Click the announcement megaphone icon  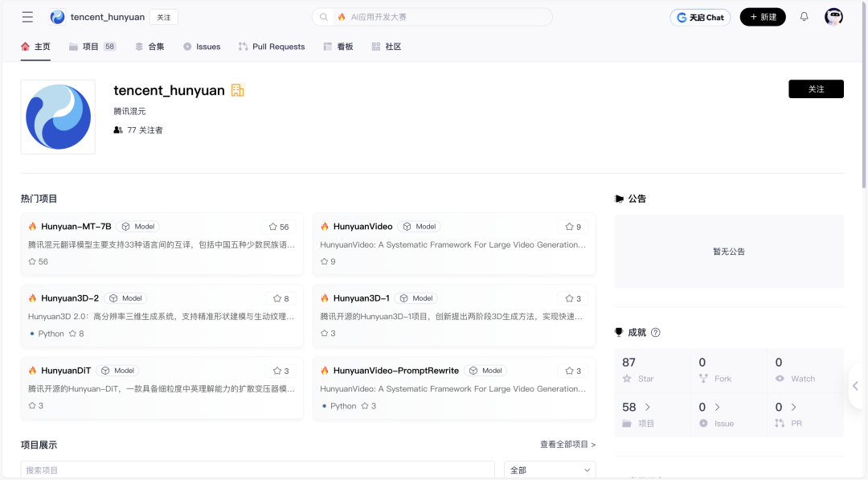pos(619,199)
